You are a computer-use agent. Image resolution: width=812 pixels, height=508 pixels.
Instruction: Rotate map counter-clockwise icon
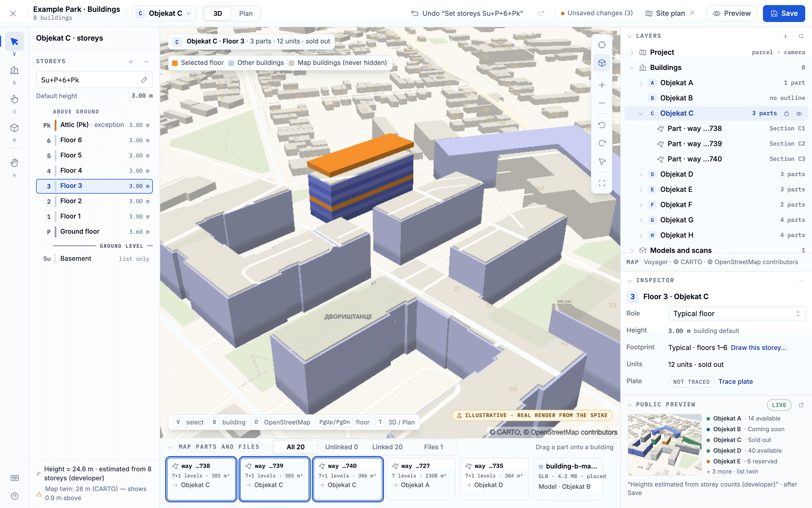602,125
